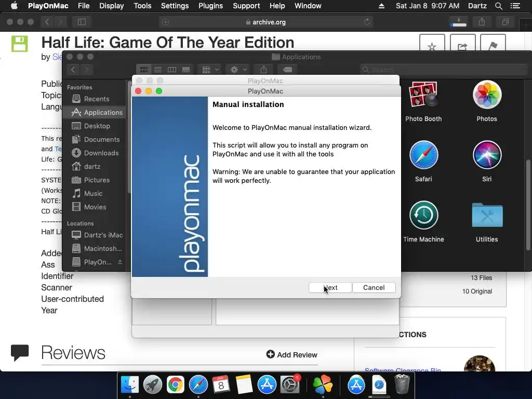The width and height of the screenshot is (532, 399).
Task: Switch Finder to list view
Action: point(158,70)
